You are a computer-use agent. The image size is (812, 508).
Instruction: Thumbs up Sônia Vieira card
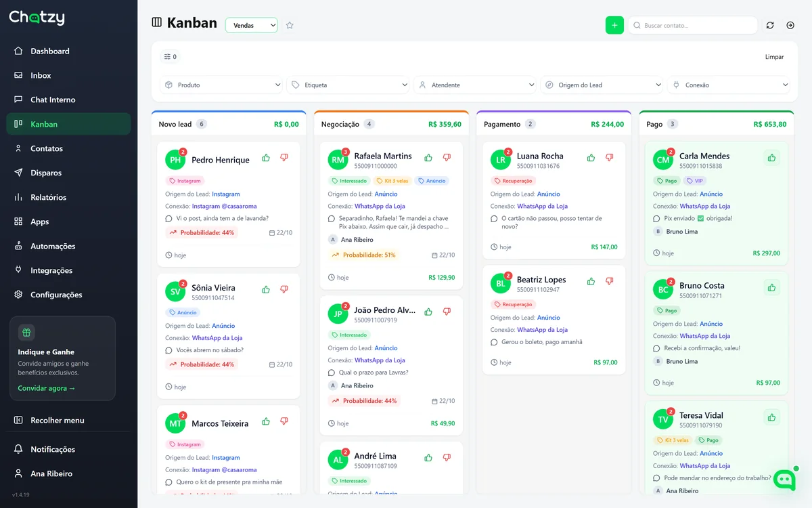pos(266,289)
